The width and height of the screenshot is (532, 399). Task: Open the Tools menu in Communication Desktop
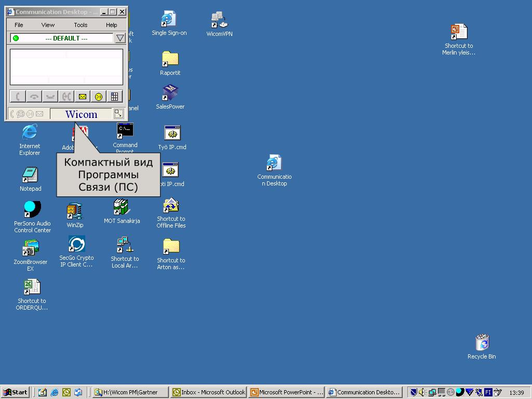coord(81,25)
